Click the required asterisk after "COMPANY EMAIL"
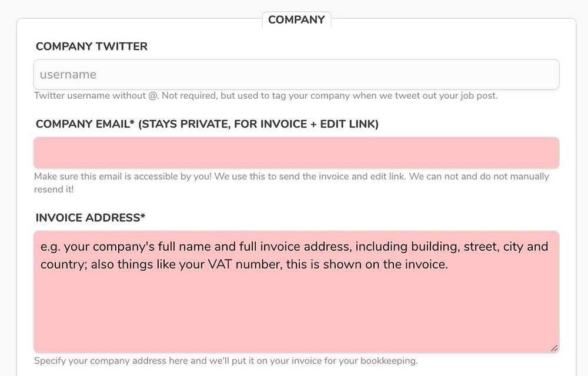This screenshot has width=588, height=376. click(x=132, y=123)
